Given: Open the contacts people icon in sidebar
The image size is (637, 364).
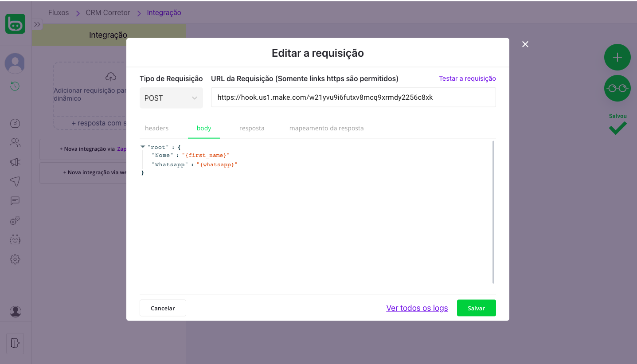Looking at the screenshot, I should [x=15, y=143].
